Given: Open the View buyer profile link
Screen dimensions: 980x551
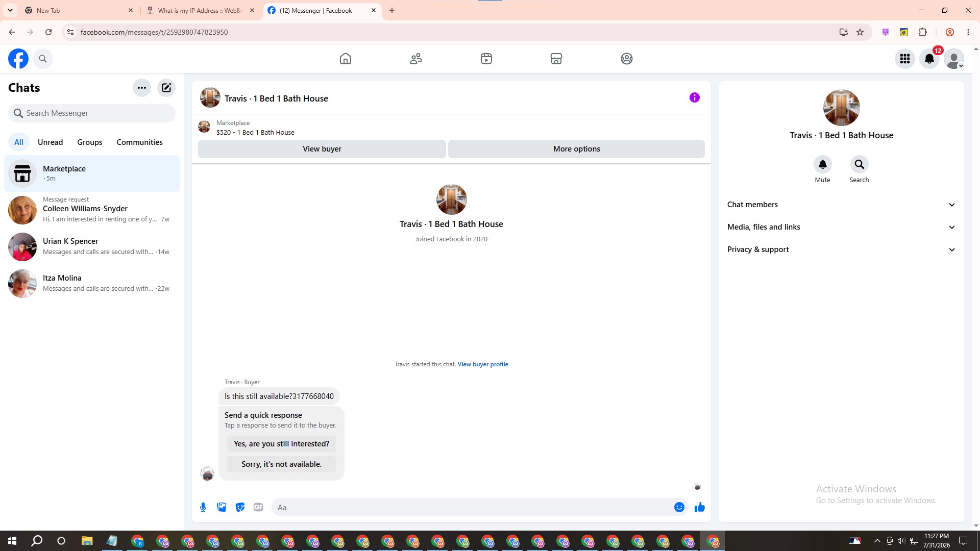Looking at the screenshot, I should [483, 364].
